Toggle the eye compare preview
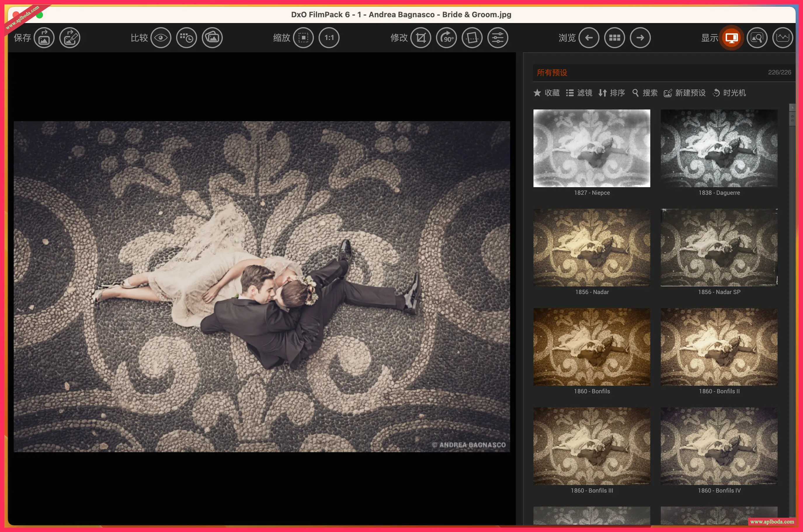The height and width of the screenshot is (532, 803). (x=161, y=38)
